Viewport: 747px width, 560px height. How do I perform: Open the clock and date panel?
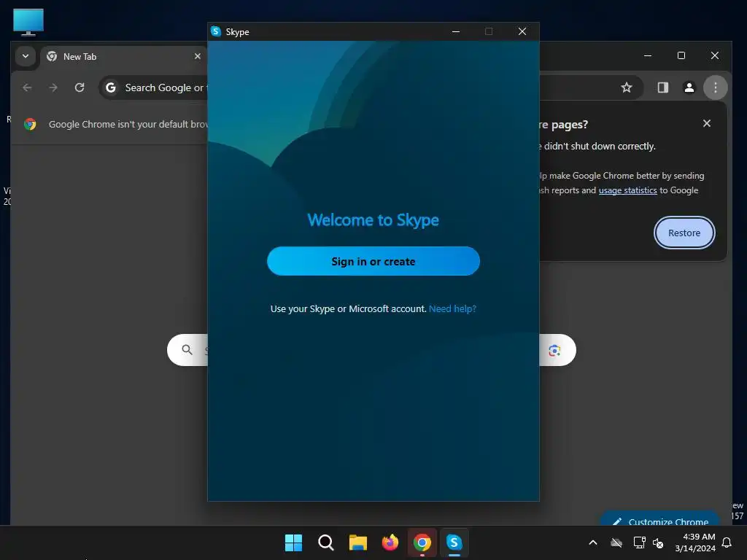[695, 542]
